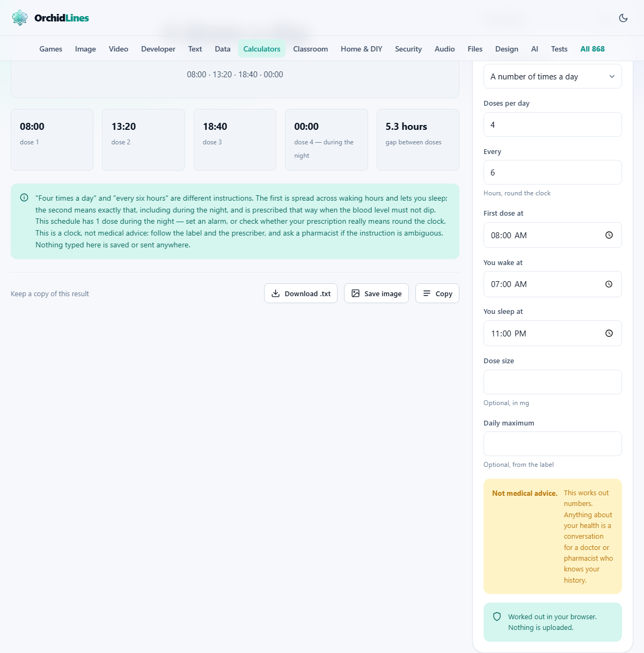Download the result as .txt

(x=301, y=294)
